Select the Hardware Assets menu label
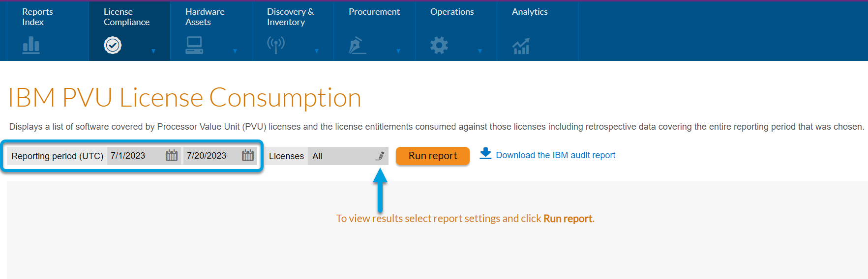This screenshot has height=279, width=868. tap(205, 17)
